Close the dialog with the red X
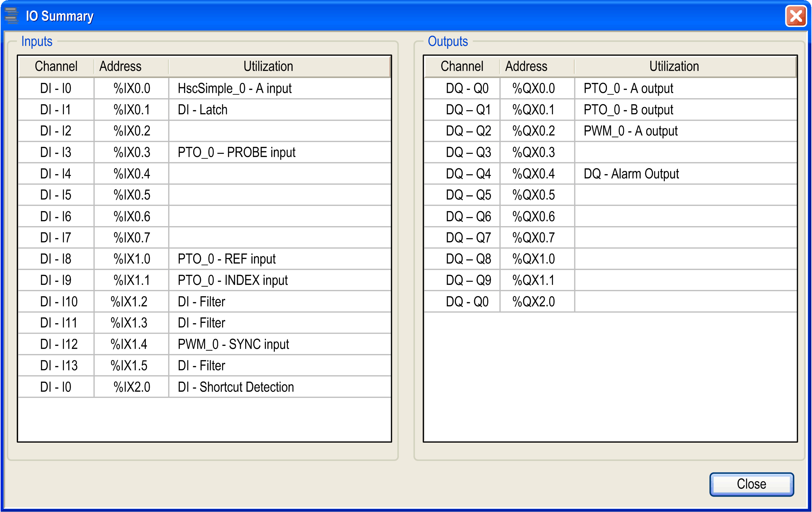Screen dimensions: 812x512 [796, 16]
